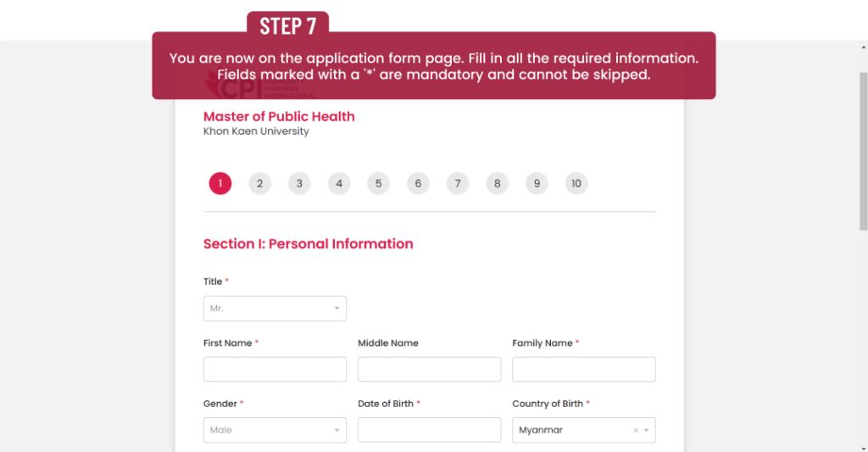The image size is (868, 452).
Task: Open the Country of Birth dropdown arrow
Action: [x=647, y=431]
